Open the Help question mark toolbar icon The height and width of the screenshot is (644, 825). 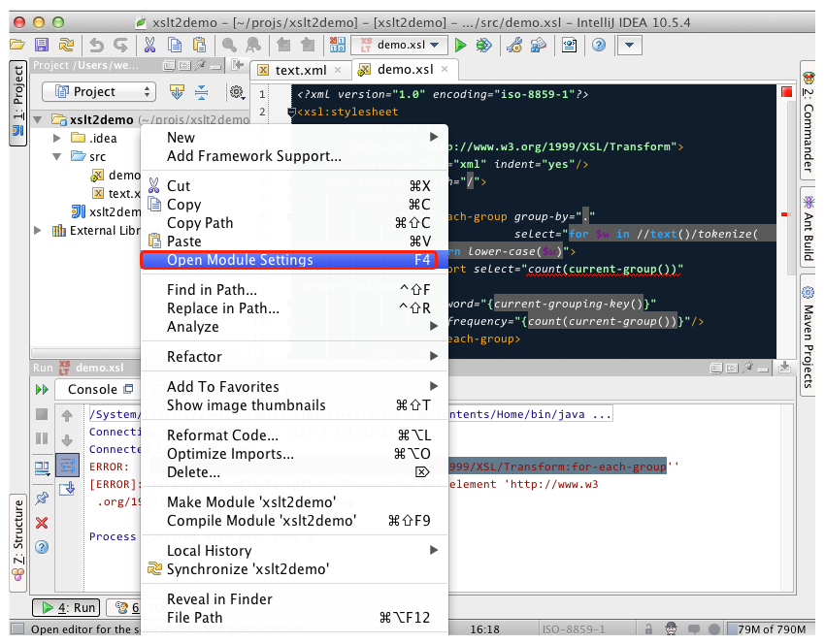599,45
